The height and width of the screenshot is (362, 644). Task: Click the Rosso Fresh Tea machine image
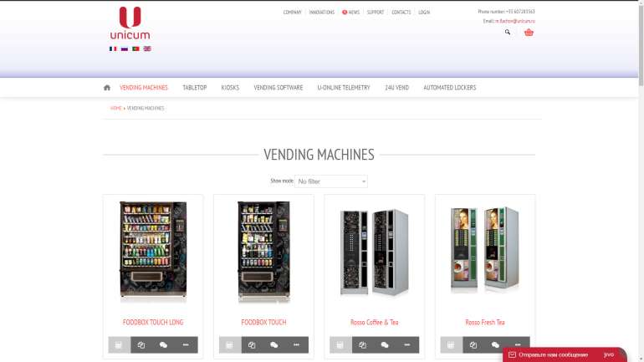[485, 248]
